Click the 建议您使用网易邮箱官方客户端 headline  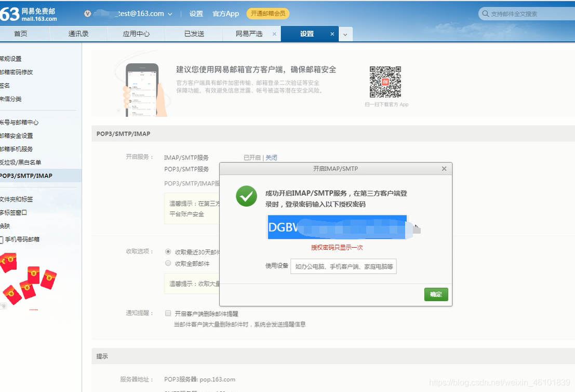(x=256, y=70)
